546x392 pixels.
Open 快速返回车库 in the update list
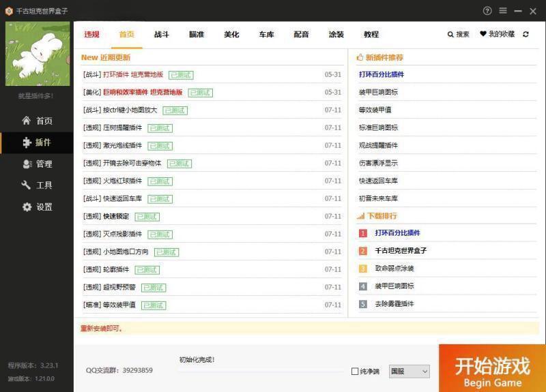(123, 199)
